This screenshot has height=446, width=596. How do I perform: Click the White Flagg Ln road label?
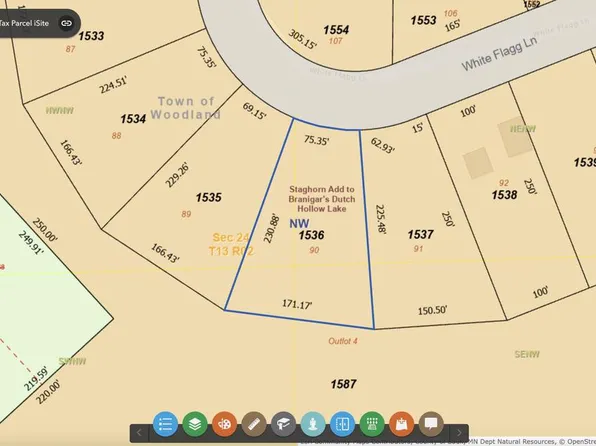499,54
